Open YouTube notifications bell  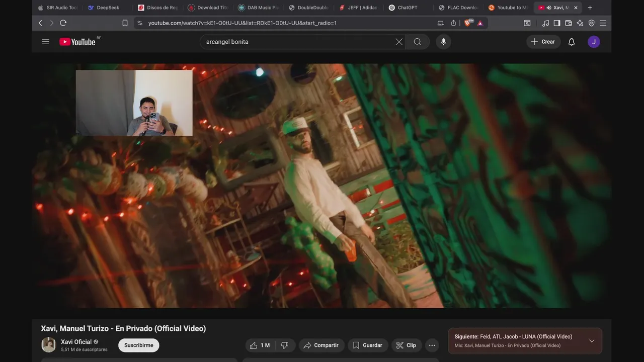click(x=572, y=42)
